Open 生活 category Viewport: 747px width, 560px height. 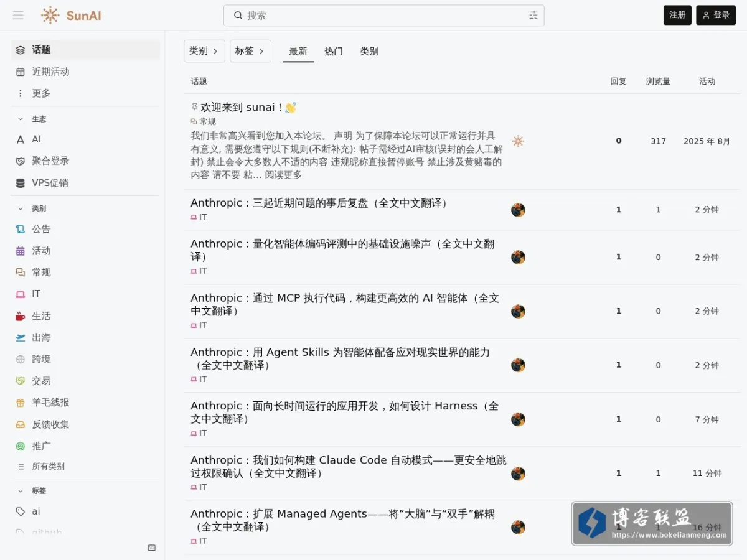coord(85,316)
